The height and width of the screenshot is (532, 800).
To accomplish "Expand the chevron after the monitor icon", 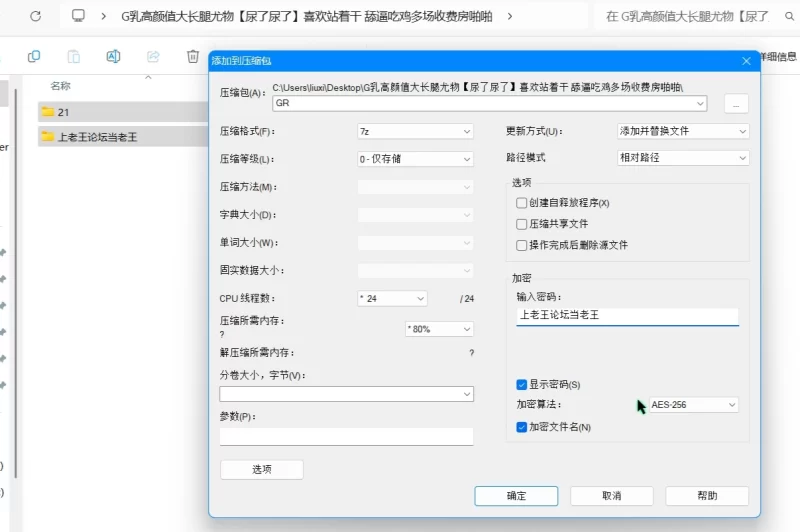I will (104, 16).
